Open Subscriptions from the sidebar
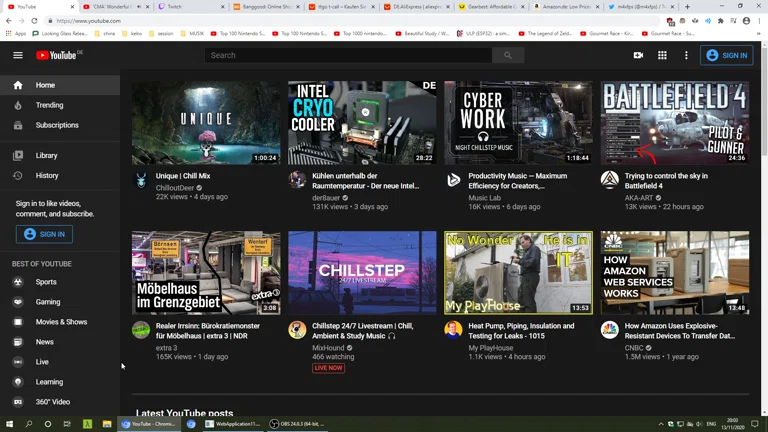 pos(56,125)
